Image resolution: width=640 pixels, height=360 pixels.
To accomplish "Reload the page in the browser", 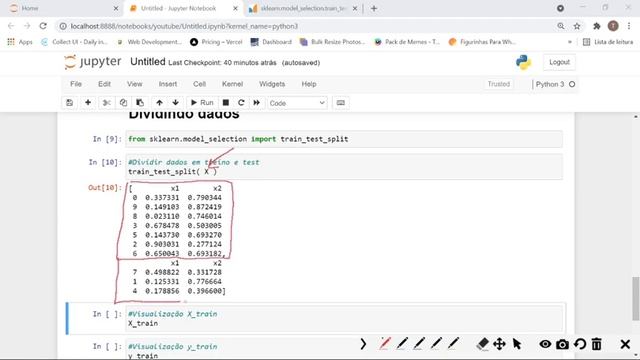I will [43, 26].
